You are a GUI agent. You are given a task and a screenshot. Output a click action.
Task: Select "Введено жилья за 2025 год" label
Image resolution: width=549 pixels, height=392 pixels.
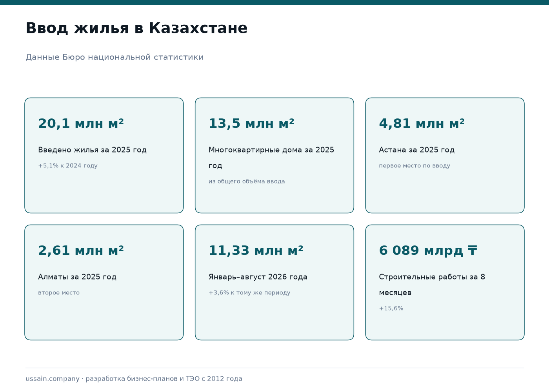pos(92,150)
